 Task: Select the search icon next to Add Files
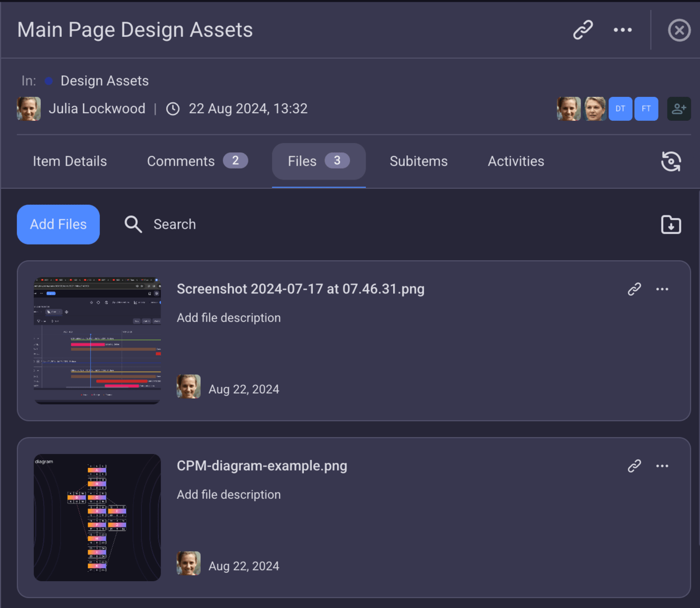(133, 224)
